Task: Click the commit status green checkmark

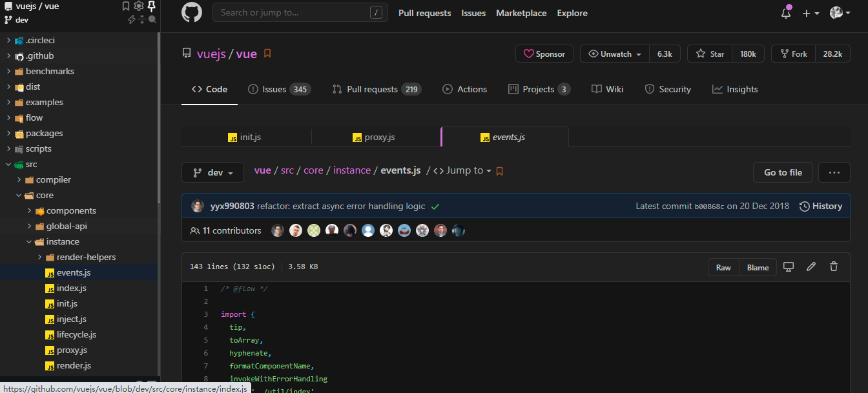Action: pyautogui.click(x=435, y=207)
